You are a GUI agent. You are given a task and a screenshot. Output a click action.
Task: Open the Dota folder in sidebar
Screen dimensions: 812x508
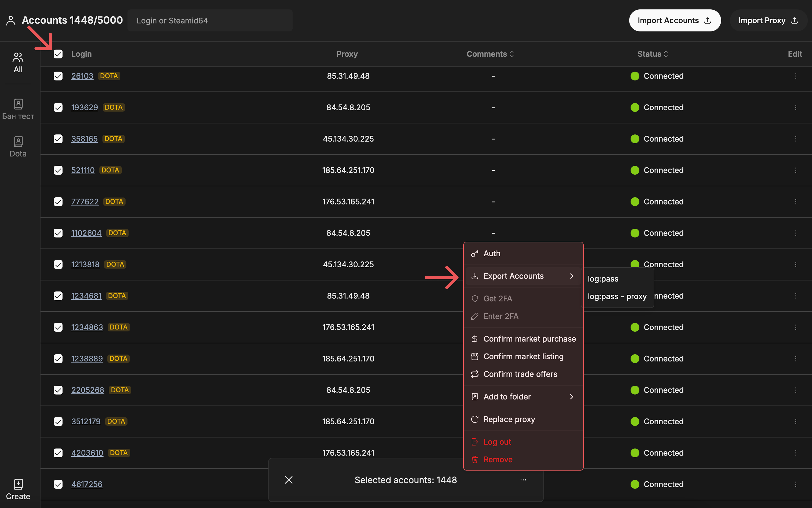click(18, 147)
